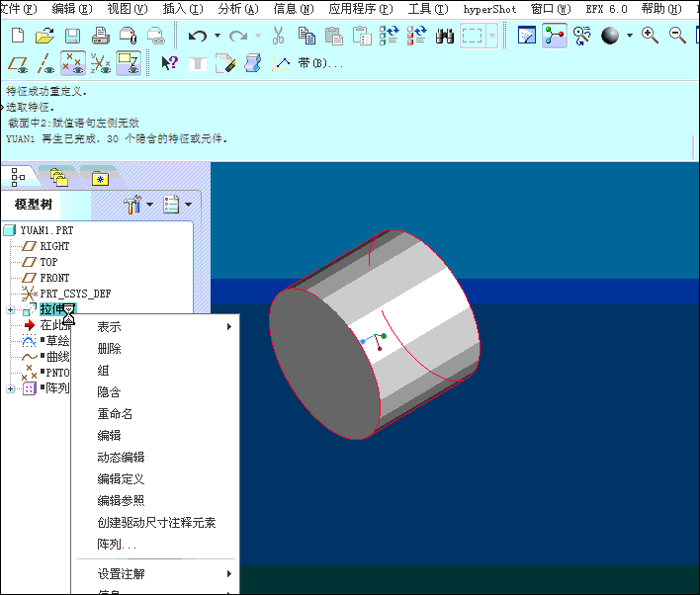
Task: Open the hyperShot menu
Action: point(489,9)
